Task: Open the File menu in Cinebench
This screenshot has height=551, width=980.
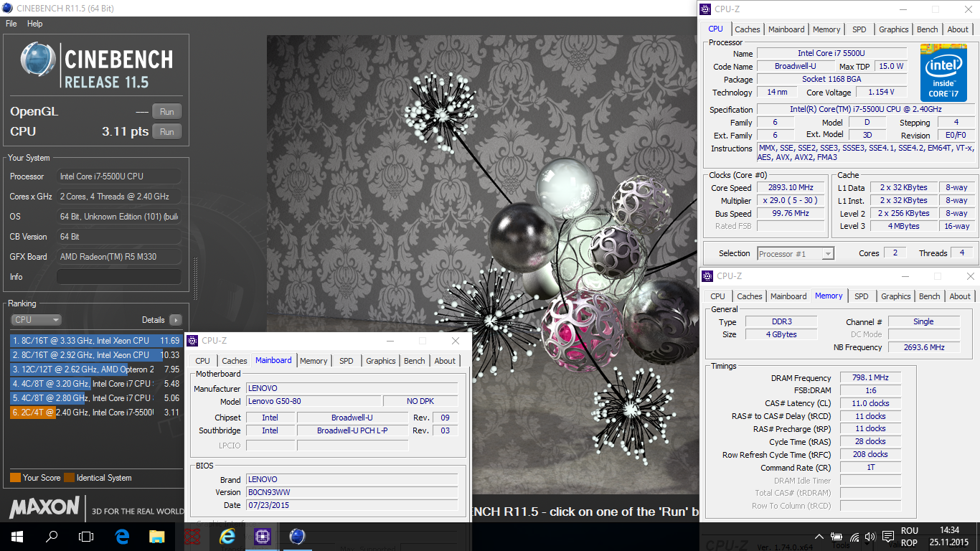Action: (x=11, y=24)
